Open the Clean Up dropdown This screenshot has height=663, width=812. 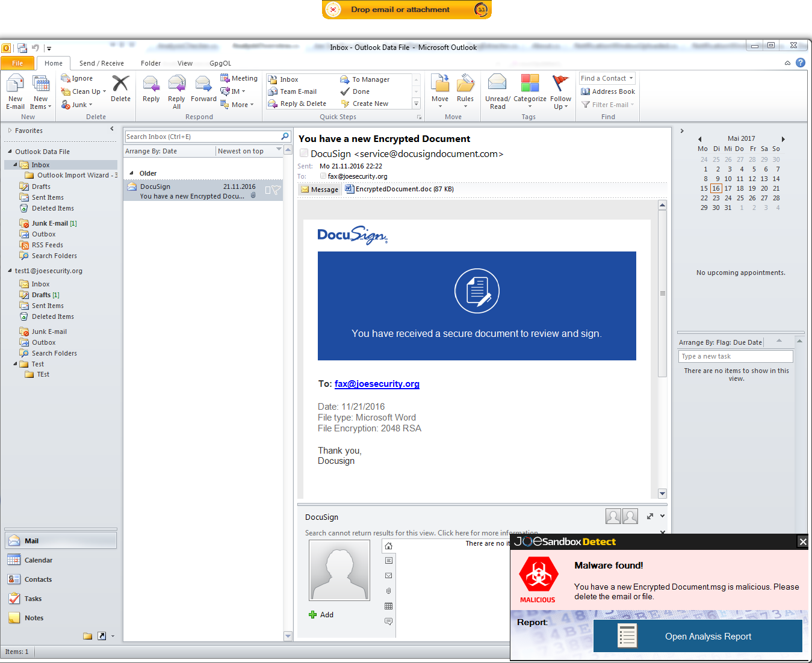pyautogui.click(x=83, y=91)
